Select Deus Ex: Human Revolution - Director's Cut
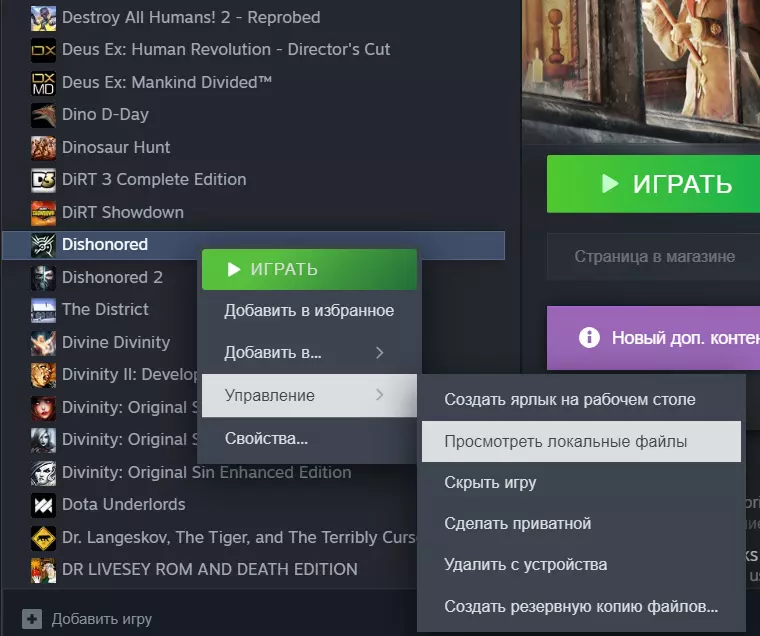 pyautogui.click(x=226, y=49)
